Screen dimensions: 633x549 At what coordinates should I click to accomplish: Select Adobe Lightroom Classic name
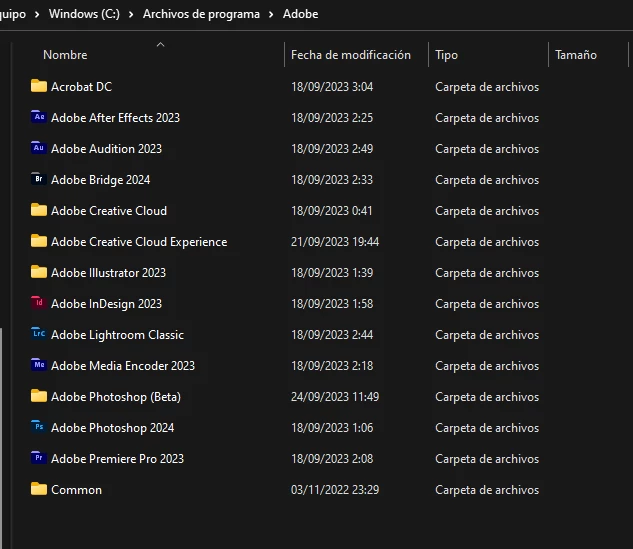[x=117, y=335]
